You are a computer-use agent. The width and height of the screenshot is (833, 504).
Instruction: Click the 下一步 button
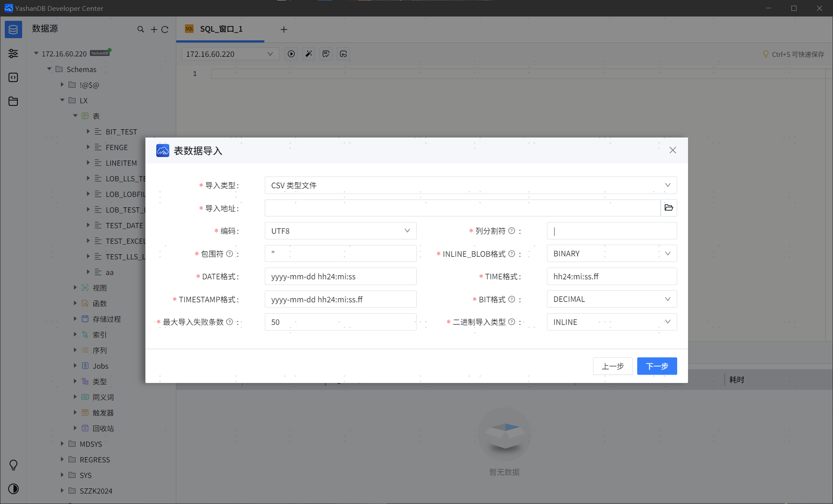pyautogui.click(x=656, y=366)
